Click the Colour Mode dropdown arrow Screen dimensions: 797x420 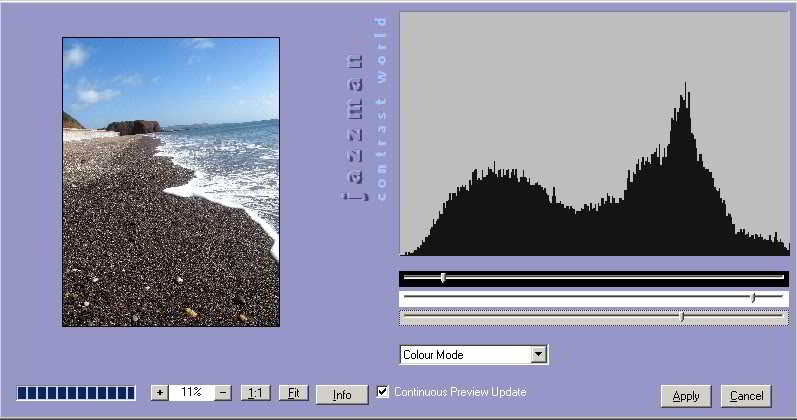(539, 354)
